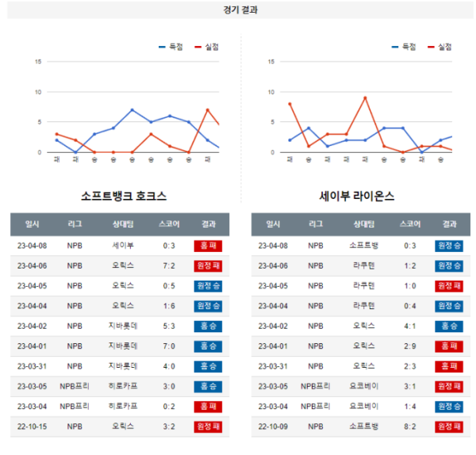Click 원정 승 badge for Seibu 23-04-08 row

pyautogui.click(x=449, y=246)
